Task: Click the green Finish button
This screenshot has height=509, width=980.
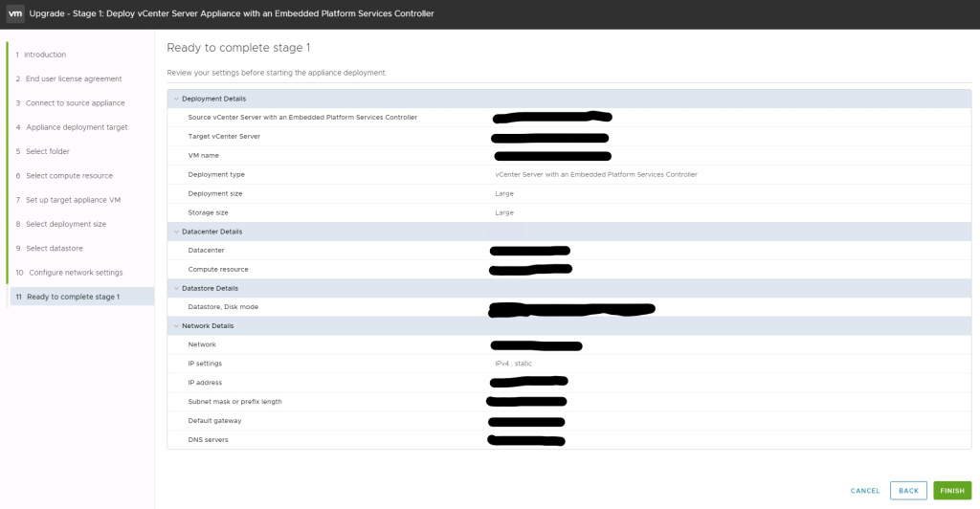Action: (952, 491)
